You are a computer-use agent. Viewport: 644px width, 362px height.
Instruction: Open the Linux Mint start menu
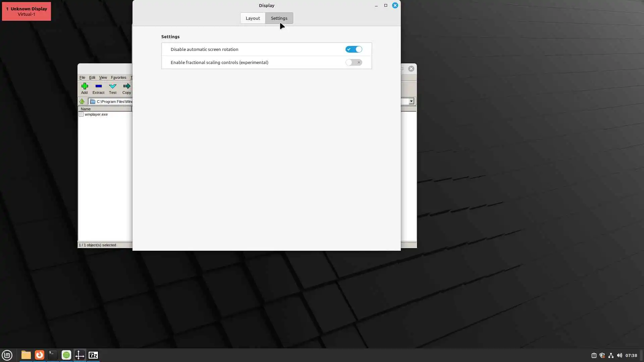(x=7, y=355)
